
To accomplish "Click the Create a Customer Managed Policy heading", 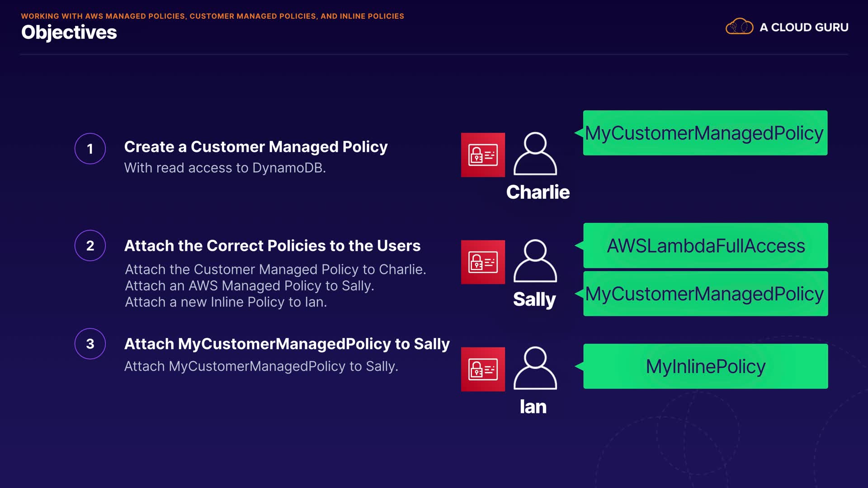I will click(x=256, y=147).
